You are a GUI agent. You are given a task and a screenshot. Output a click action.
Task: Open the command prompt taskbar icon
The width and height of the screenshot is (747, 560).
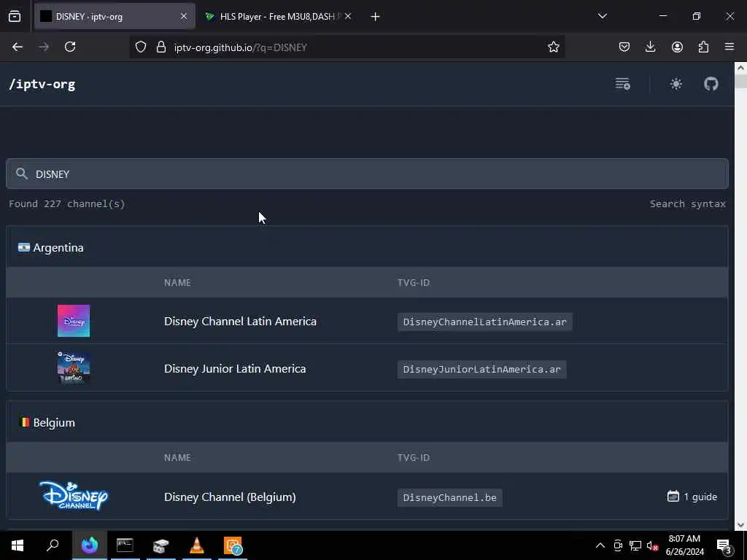click(125, 545)
